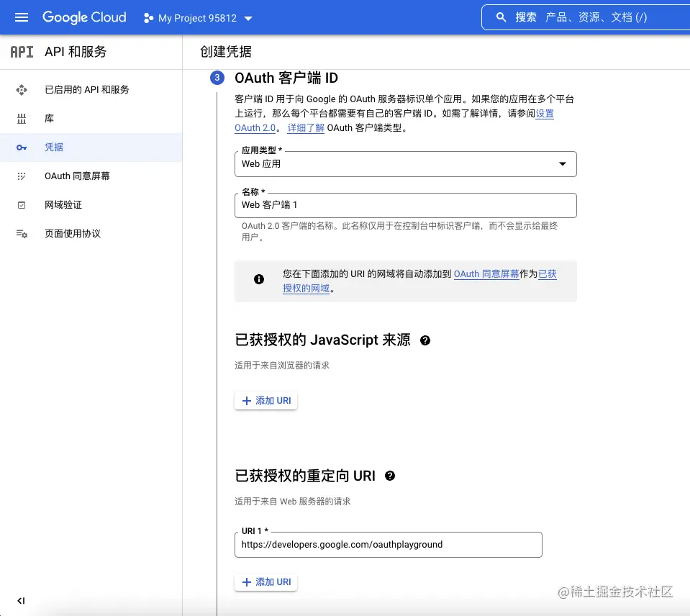Open the 已获授权的网域 link

point(306,288)
